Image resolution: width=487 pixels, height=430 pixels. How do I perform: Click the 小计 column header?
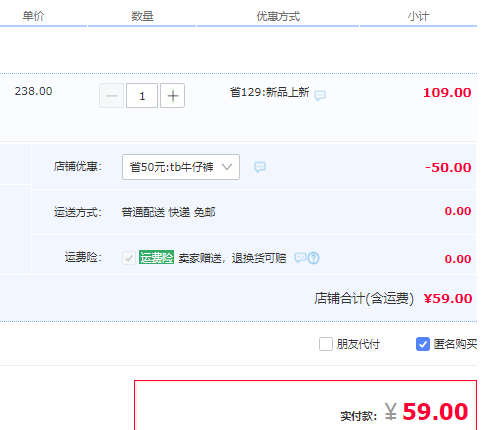pos(418,16)
